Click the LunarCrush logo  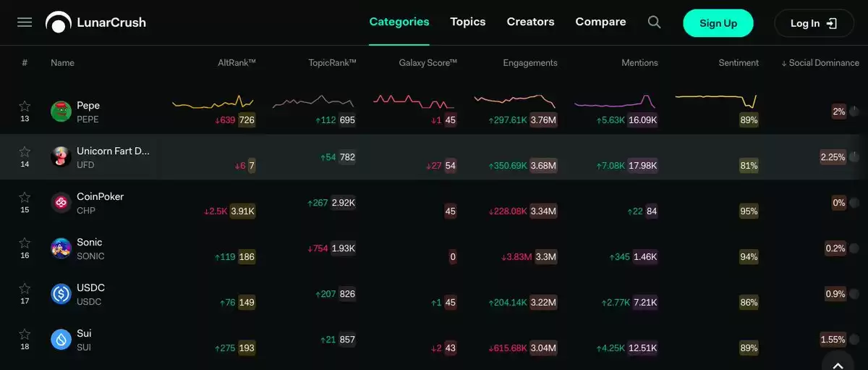coord(96,22)
